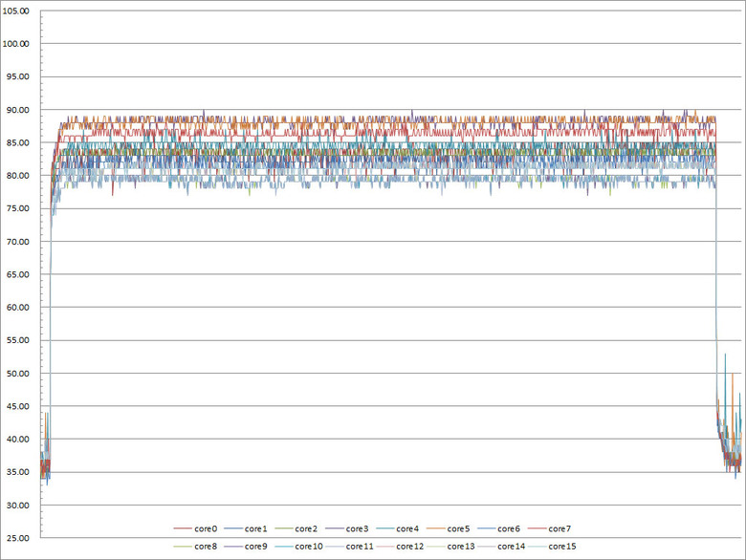
Task: Select the core13 legend entry
Action: [x=451, y=547]
